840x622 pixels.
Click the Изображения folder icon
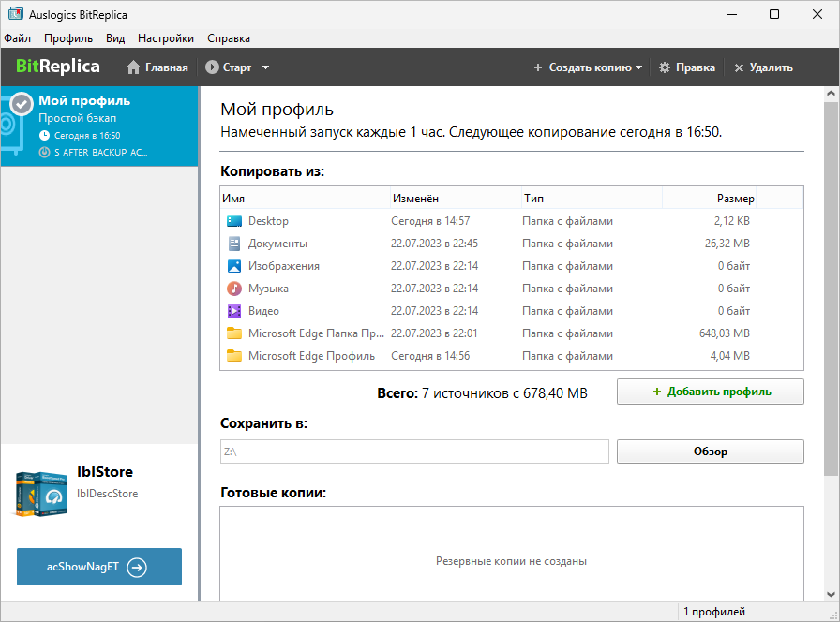click(x=234, y=266)
